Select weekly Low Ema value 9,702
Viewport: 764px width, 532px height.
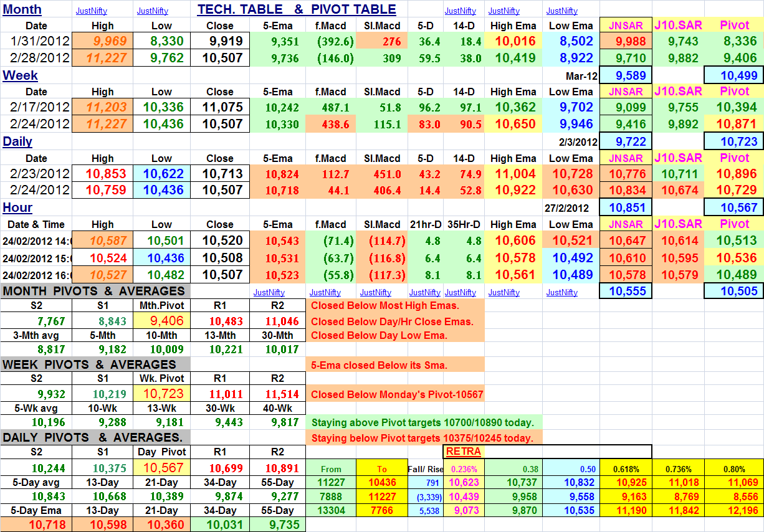[571, 107]
